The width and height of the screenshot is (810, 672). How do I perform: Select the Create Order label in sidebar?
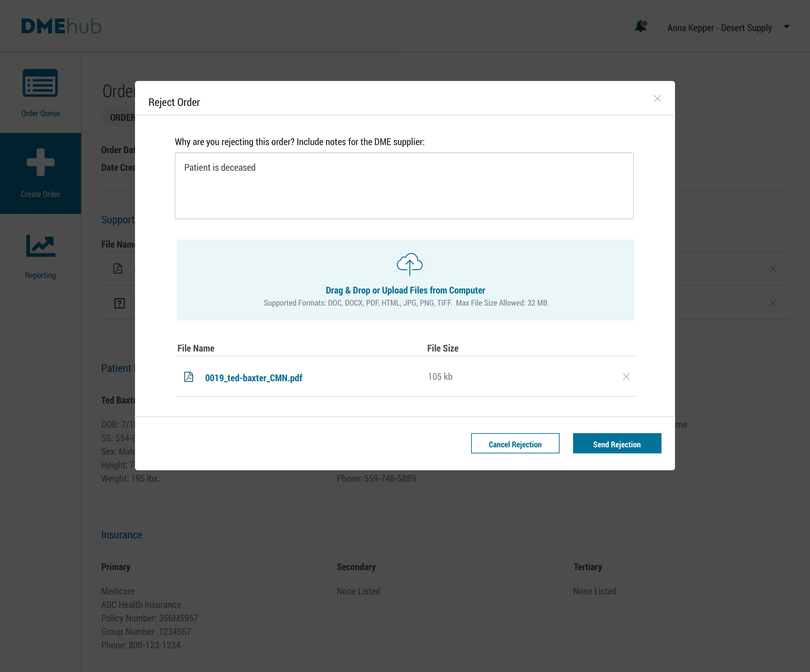point(40,194)
